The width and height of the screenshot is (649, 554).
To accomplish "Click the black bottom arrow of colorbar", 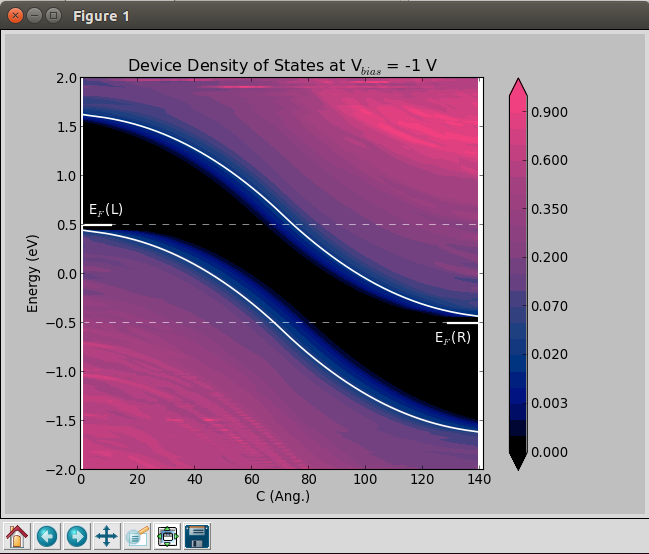I will tap(518, 461).
